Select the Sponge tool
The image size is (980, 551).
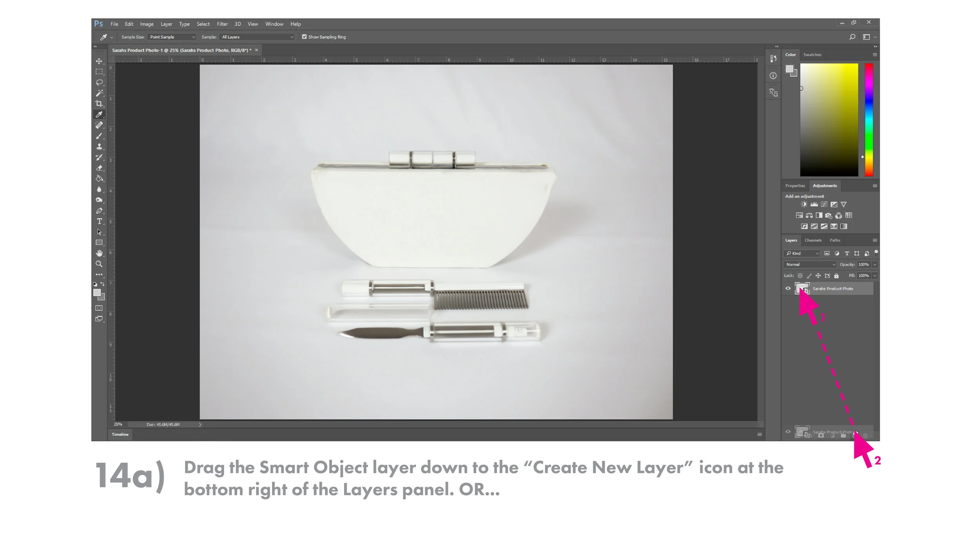pos(99,200)
